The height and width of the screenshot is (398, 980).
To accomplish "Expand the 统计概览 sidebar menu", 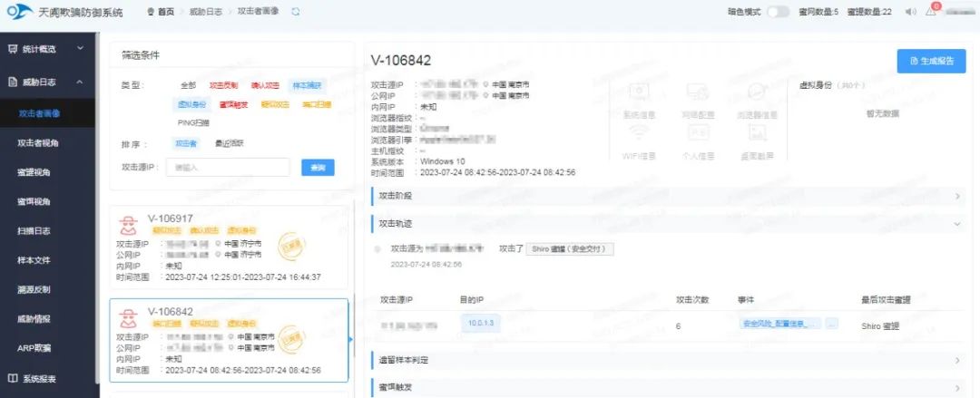I will (x=49, y=49).
